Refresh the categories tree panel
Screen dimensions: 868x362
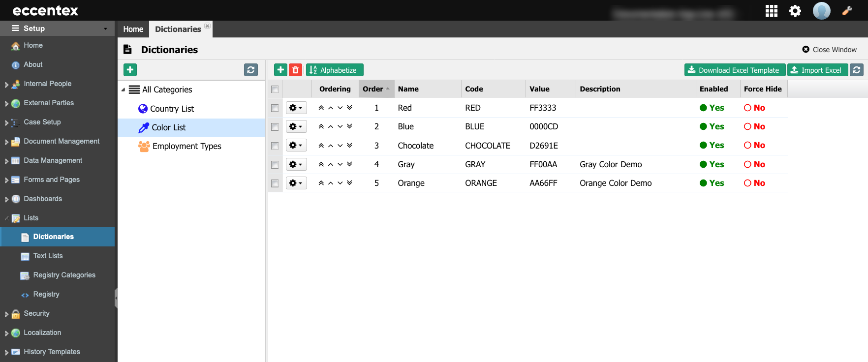(251, 70)
